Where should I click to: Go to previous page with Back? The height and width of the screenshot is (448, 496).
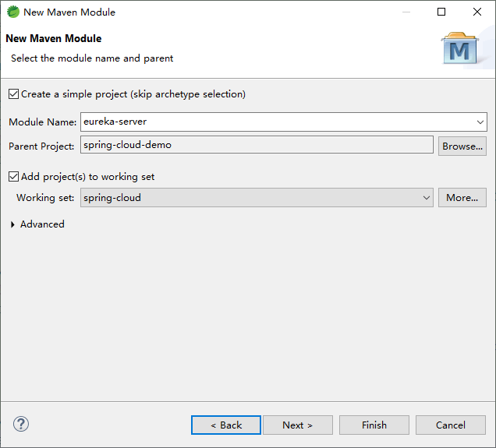pos(226,425)
